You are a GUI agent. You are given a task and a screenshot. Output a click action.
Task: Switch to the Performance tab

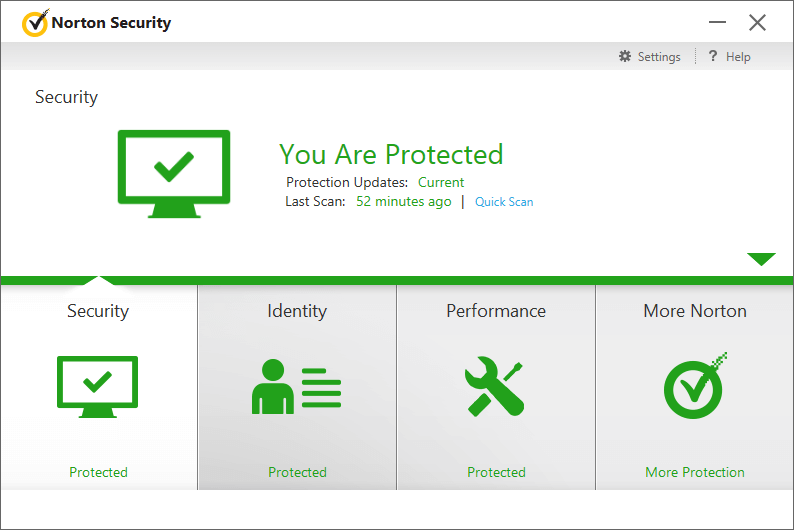pyautogui.click(x=496, y=310)
